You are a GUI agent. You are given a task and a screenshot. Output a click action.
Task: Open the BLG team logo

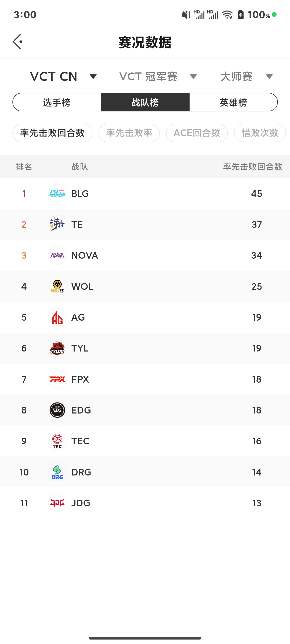[x=57, y=193]
